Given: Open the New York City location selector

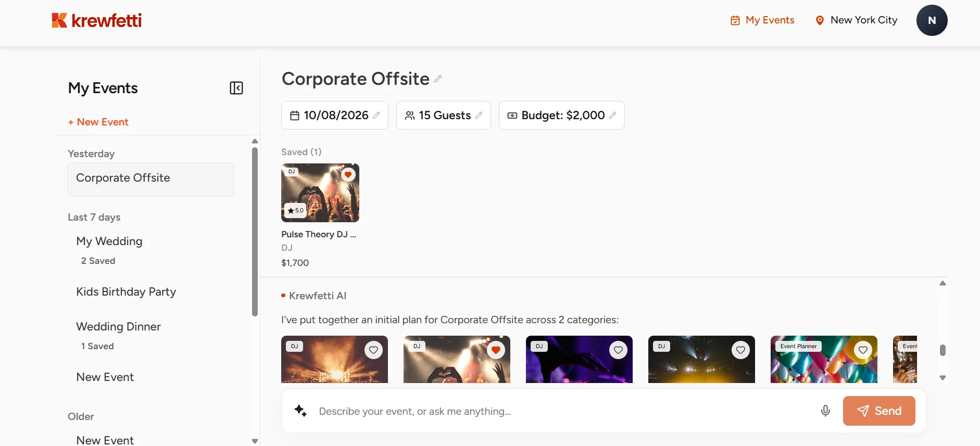Looking at the screenshot, I should 856,20.
